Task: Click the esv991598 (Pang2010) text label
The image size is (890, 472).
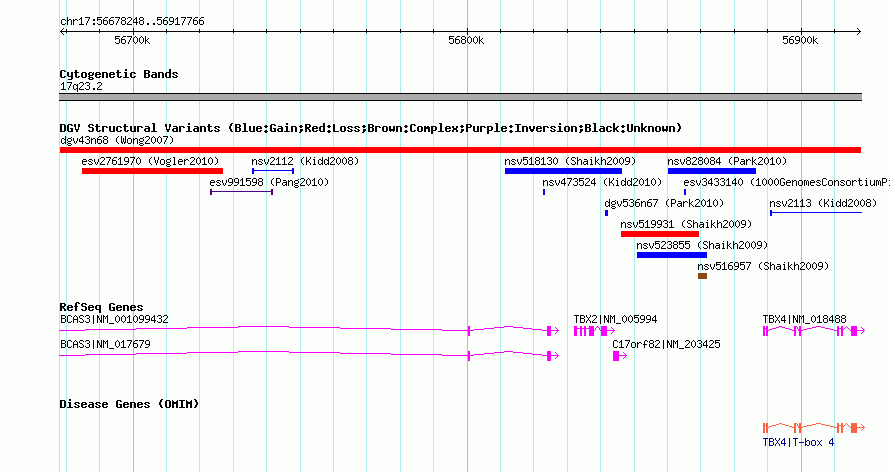Action: pos(269,182)
